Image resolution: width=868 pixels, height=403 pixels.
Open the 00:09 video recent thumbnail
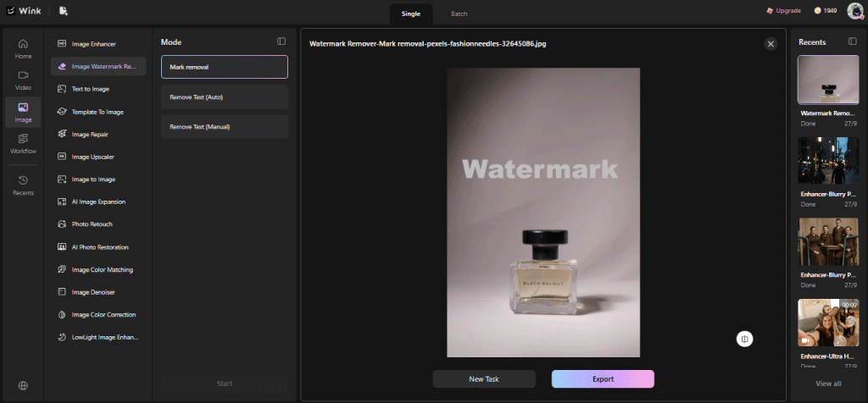[x=828, y=323]
